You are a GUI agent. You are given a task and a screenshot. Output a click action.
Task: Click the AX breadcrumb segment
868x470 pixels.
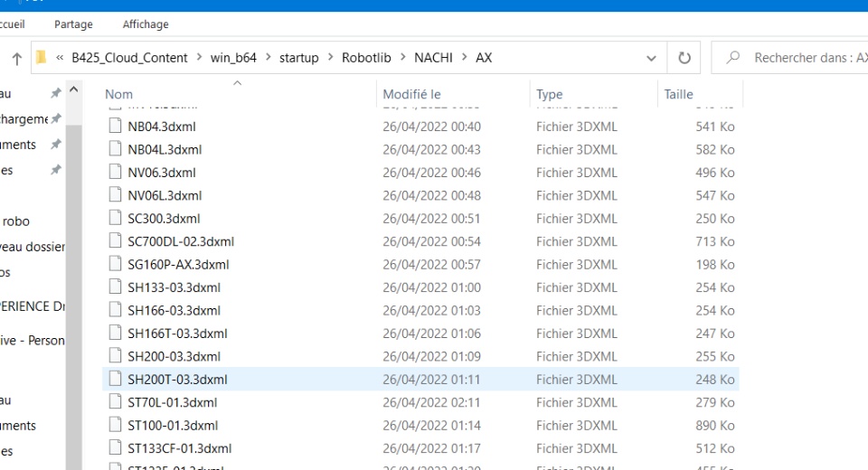[x=484, y=58]
